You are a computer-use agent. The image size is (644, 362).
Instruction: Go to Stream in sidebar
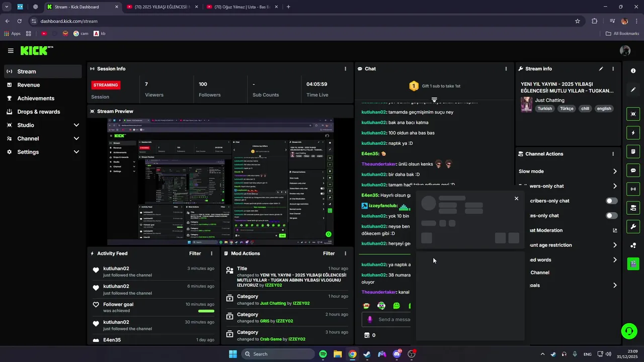43,71
